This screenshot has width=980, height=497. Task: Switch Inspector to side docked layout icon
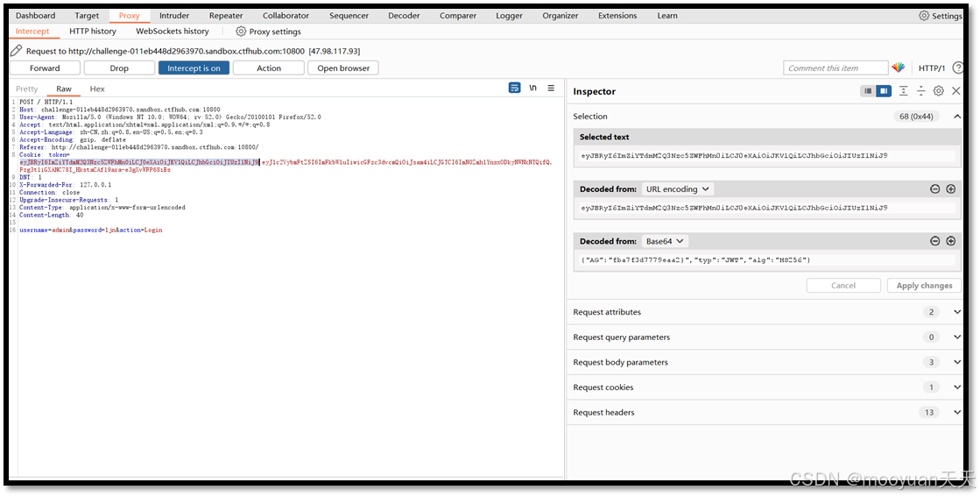(x=883, y=91)
